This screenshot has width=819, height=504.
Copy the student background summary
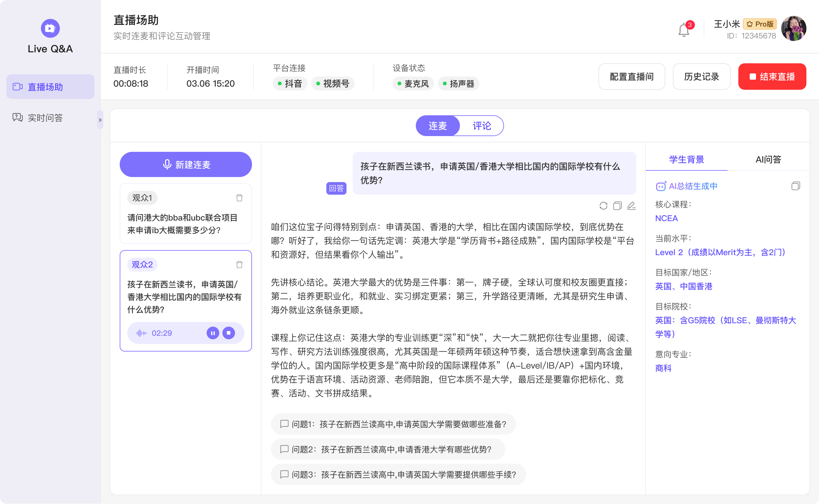pos(795,186)
